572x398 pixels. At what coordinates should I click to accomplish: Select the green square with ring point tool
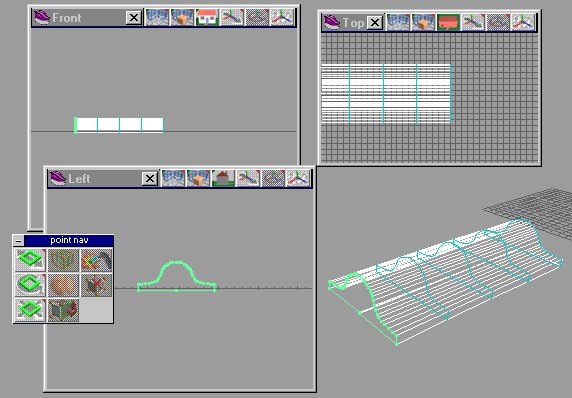tap(30, 285)
